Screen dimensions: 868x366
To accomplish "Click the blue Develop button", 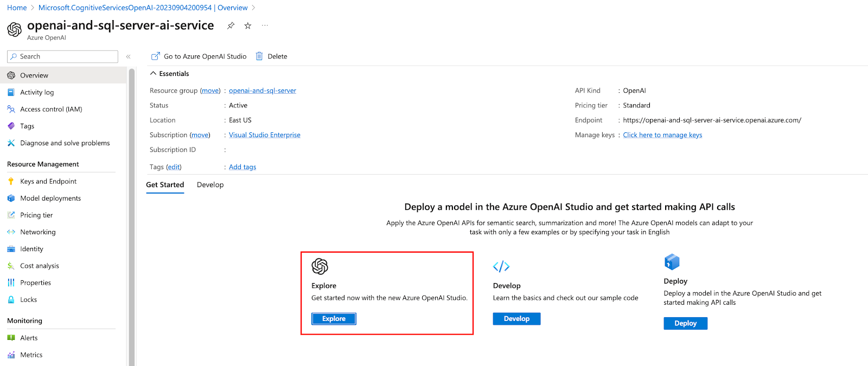I will click(x=516, y=319).
